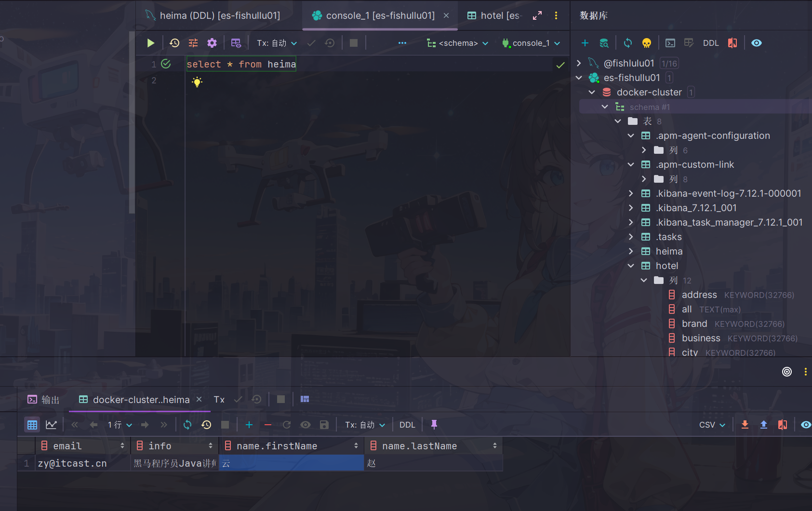Click the compare icon in database panel toolbar

pos(732,43)
